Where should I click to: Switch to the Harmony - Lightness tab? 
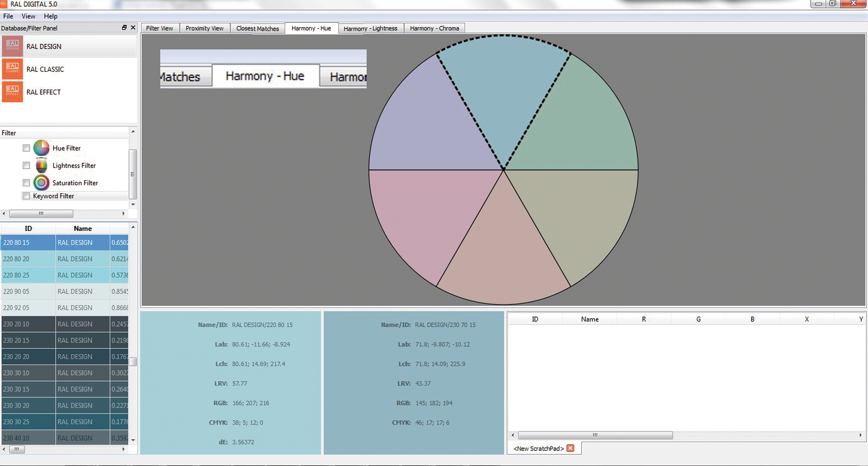(370, 28)
